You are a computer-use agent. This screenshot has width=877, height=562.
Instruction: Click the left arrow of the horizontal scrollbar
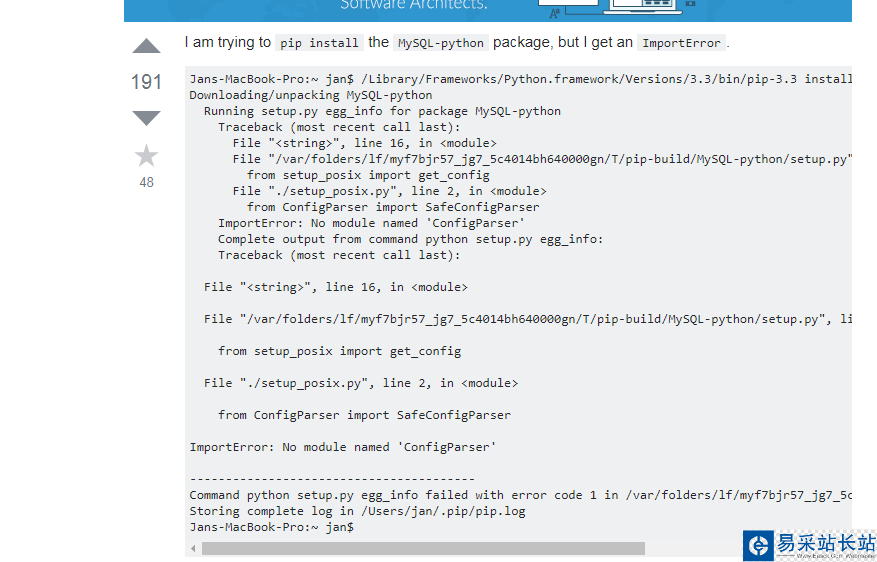193,548
